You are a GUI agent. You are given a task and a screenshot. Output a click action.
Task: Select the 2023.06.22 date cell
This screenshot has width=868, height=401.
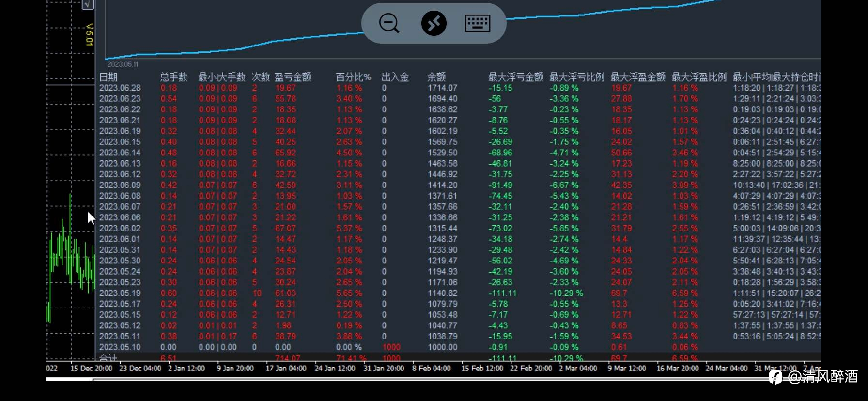pos(120,109)
